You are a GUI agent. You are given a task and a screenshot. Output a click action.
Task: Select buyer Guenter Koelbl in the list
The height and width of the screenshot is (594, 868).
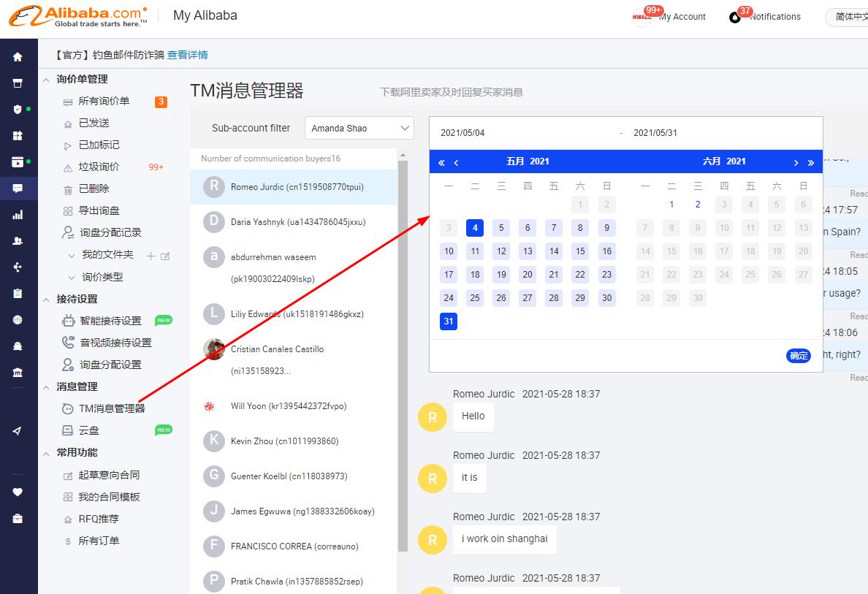pyautogui.click(x=294, y=476)
